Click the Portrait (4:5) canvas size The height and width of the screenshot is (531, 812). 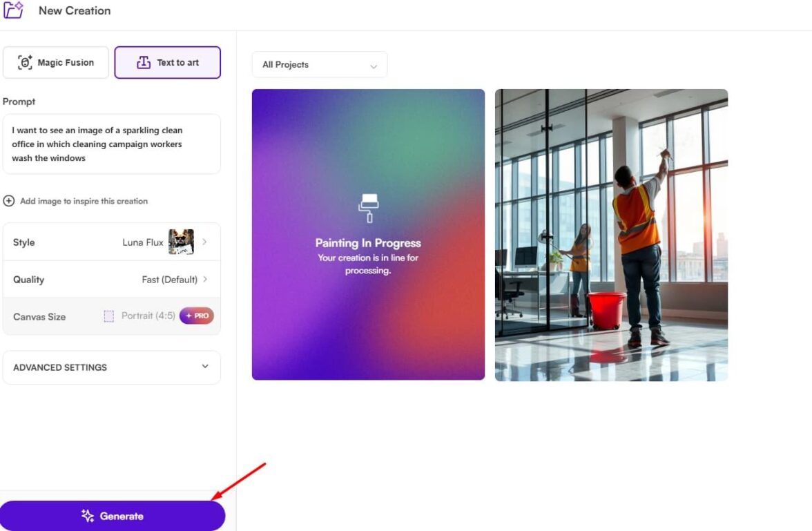(x=148, y=316)
